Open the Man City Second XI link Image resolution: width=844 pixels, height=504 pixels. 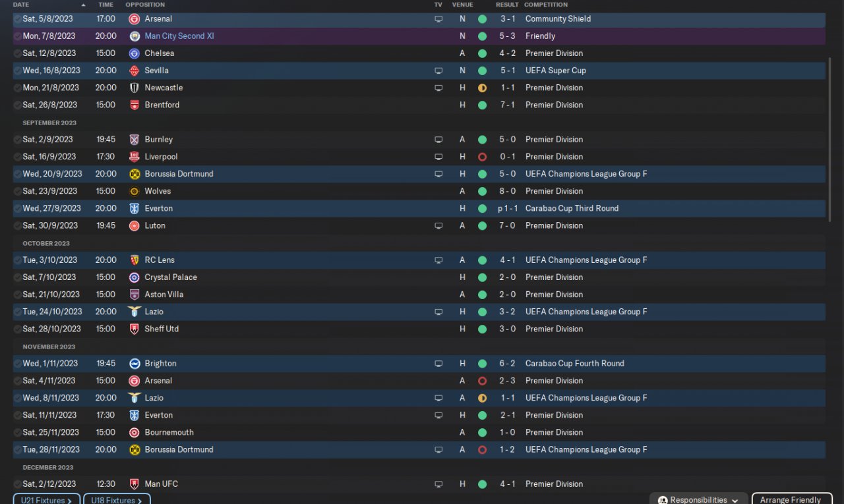(x=179, y=36)
